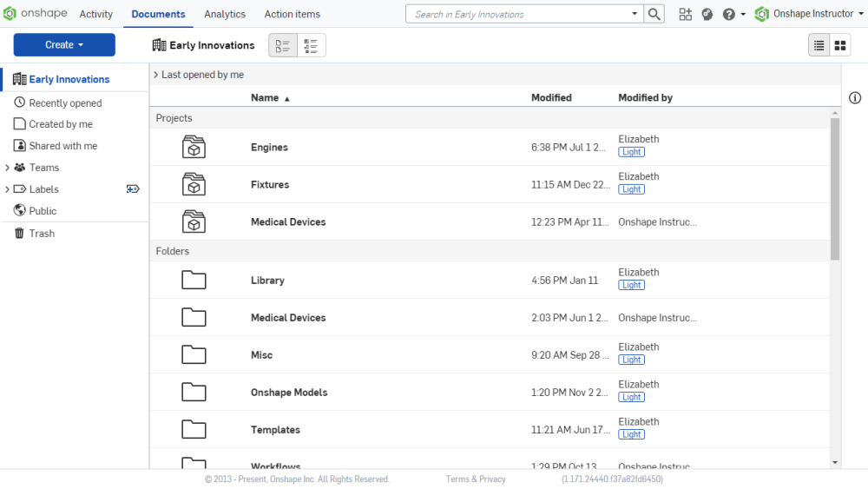
Task: Switch to grid view
Action: 840,45
